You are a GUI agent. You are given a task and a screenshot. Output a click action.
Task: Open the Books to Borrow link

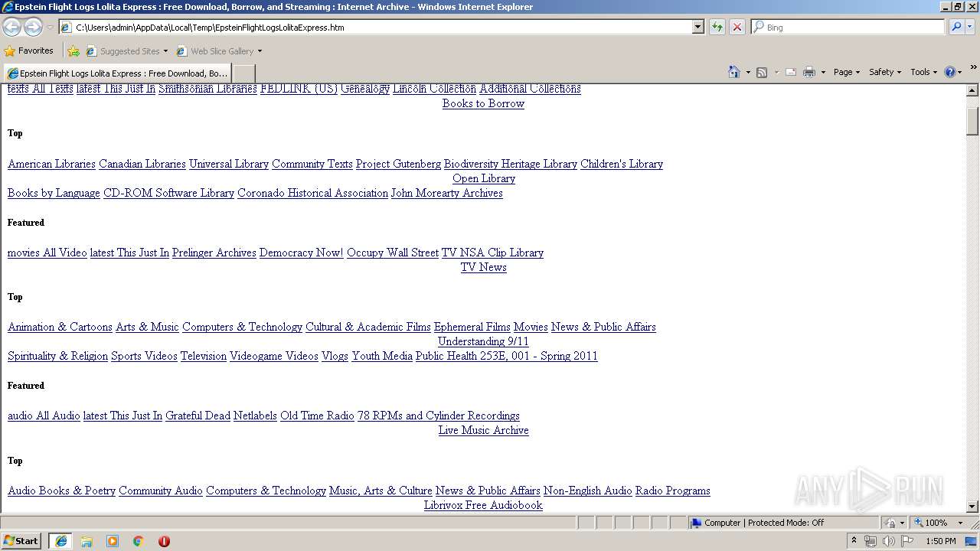(483, 103)
